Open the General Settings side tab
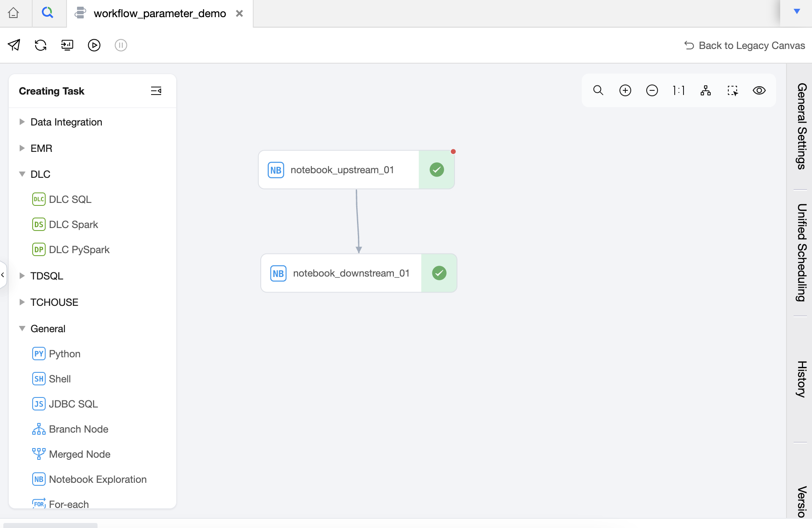This screenshot has height=528, width=812. 801,126
